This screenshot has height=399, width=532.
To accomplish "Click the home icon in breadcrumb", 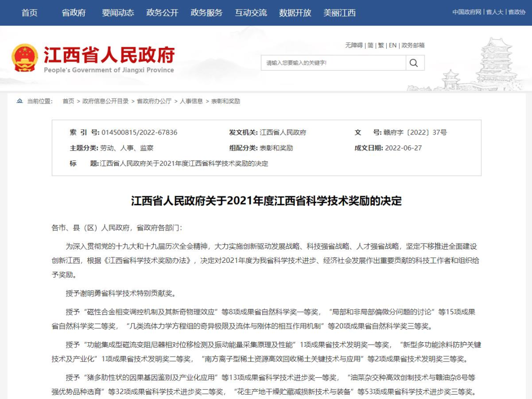I will [20, 101].
